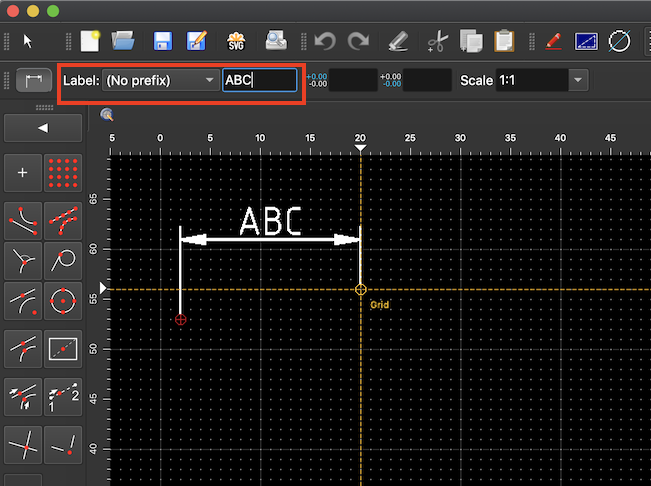Go back with the left triangle button
Image resolution: width=651 pixels, height=486 pixels.
43,128
